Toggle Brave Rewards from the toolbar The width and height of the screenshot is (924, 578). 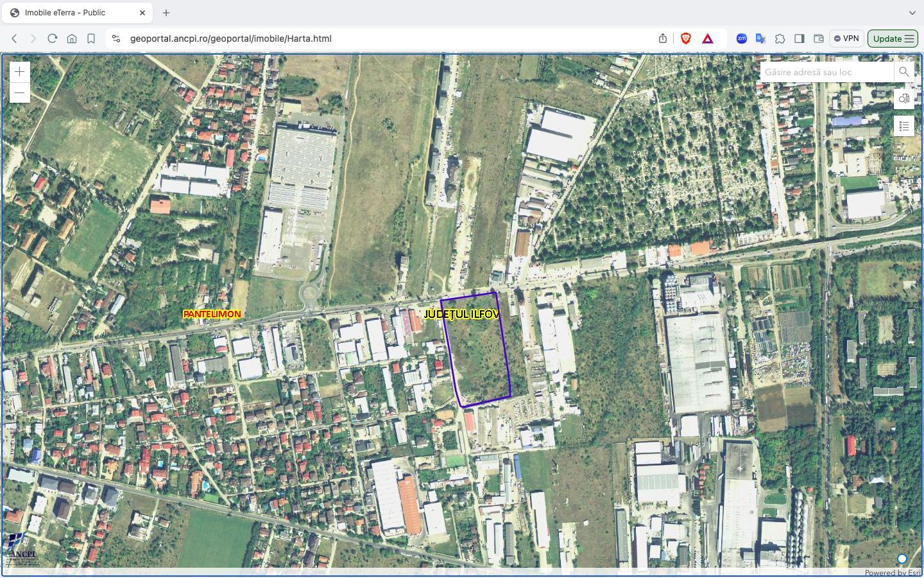tap(706, 39)
